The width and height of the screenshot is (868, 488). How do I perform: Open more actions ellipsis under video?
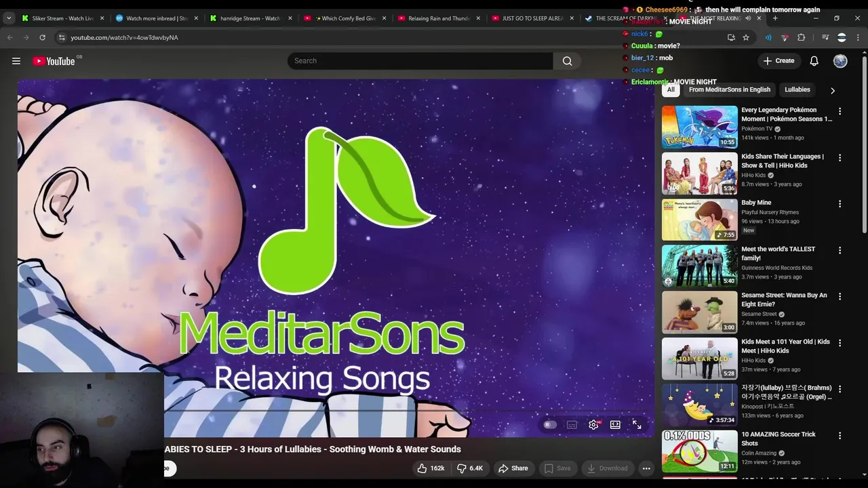click(x=646, y=468)
